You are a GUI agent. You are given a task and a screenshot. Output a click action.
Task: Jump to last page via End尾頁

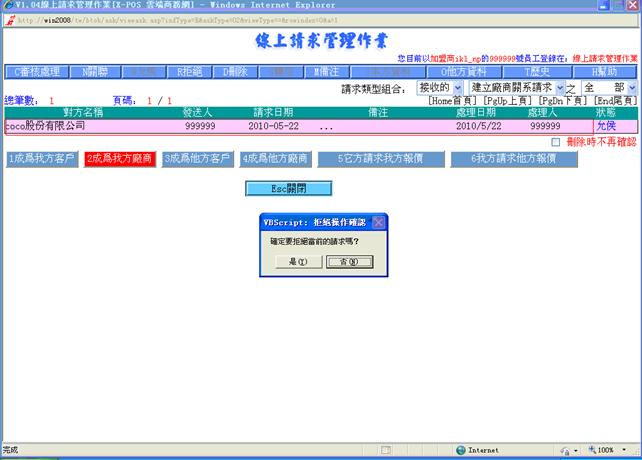(616, 100)
